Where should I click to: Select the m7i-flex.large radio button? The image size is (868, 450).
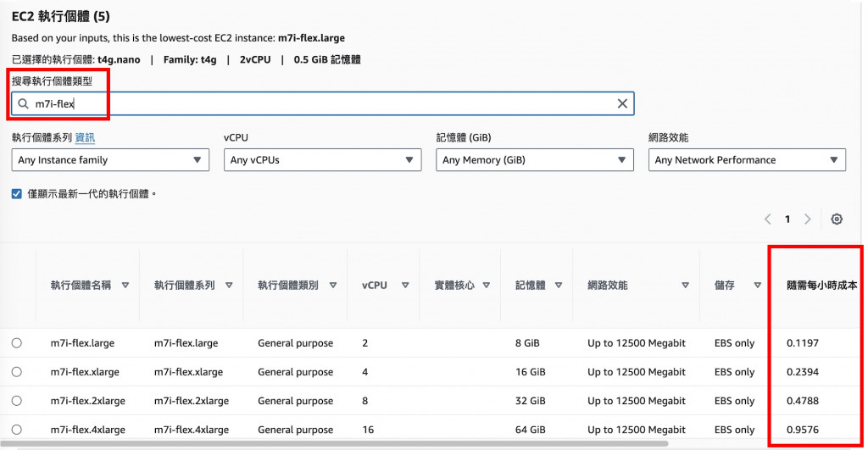[x=17, y=343]
